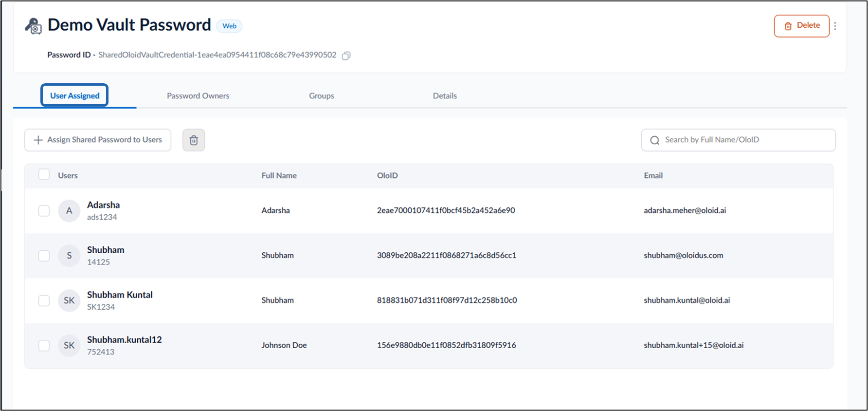Viewport: 868px width, 411px height.
Task: Click OloID 3089be208a2211f0868271a6c8d56cc1
Action: click(446, 255)
